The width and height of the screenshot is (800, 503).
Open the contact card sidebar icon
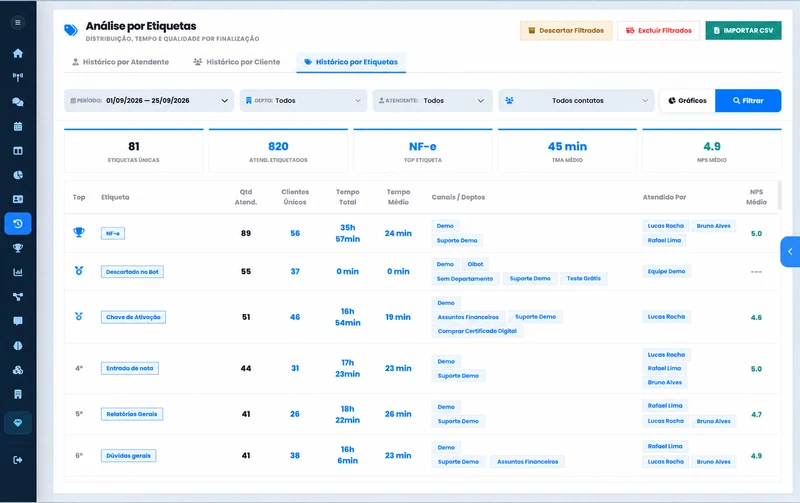point(18,199)
